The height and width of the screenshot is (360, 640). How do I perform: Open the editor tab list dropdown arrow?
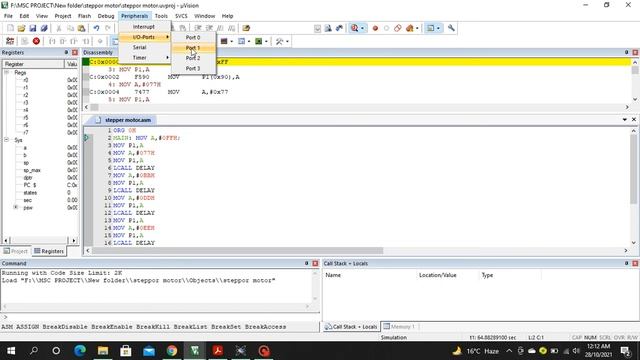(624, 120)
